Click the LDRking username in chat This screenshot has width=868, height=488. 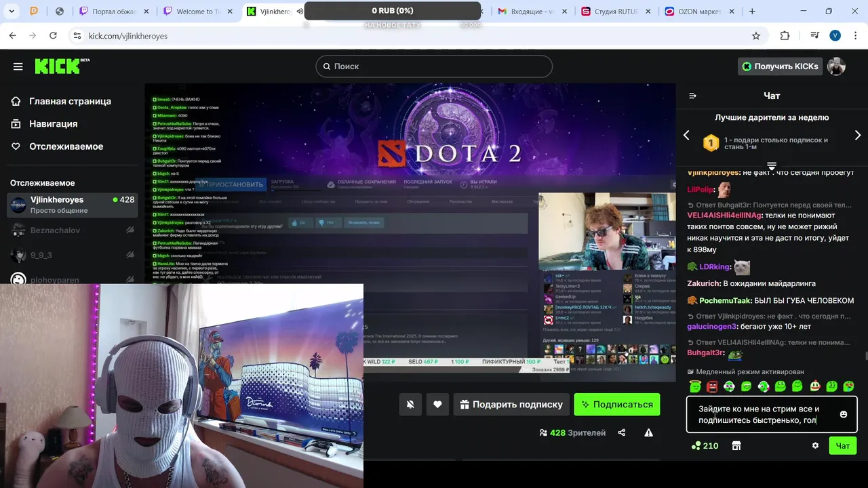pyautogui.click(x=715, y=267)
